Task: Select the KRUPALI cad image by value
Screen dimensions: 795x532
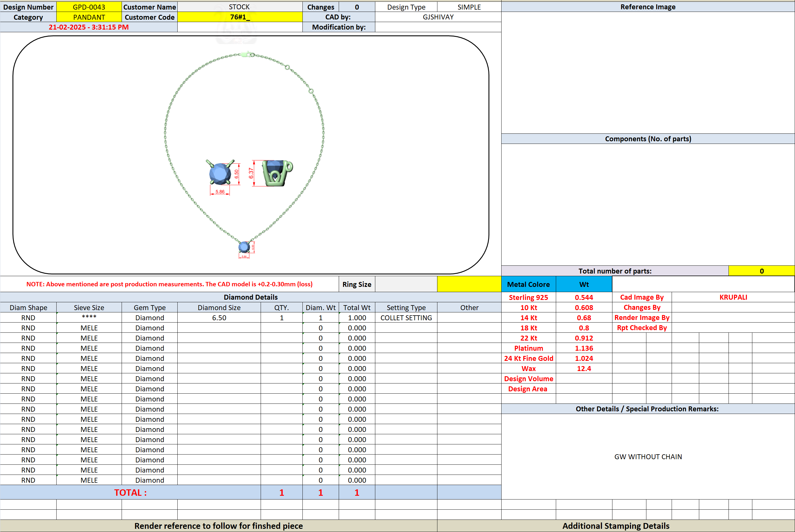Action: coord(733,297)
